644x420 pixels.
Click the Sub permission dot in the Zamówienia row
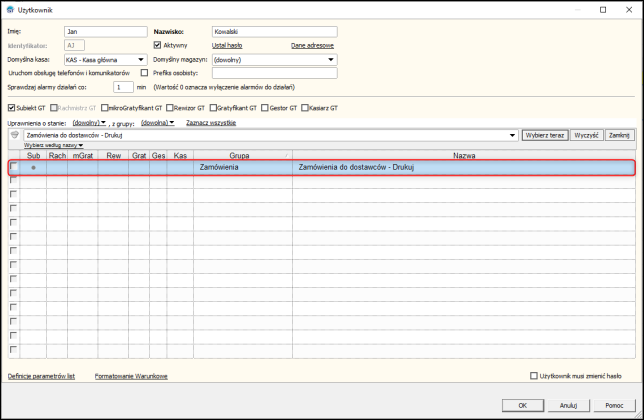(33, 168)
